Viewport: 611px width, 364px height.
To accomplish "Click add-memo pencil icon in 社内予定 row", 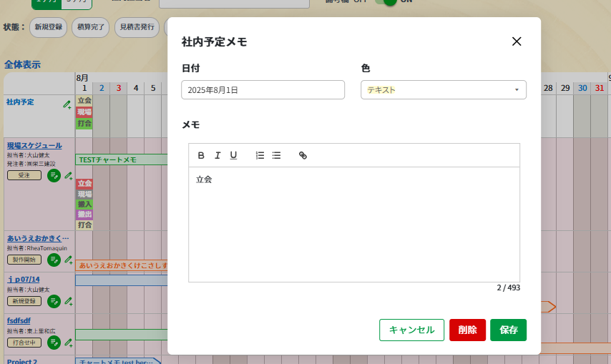I will (67, 104).
